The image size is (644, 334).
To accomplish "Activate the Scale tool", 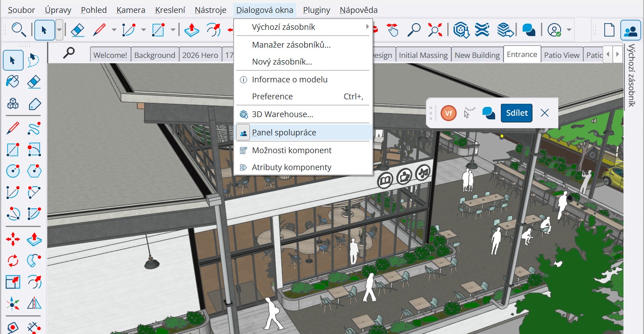I will 13,281.
